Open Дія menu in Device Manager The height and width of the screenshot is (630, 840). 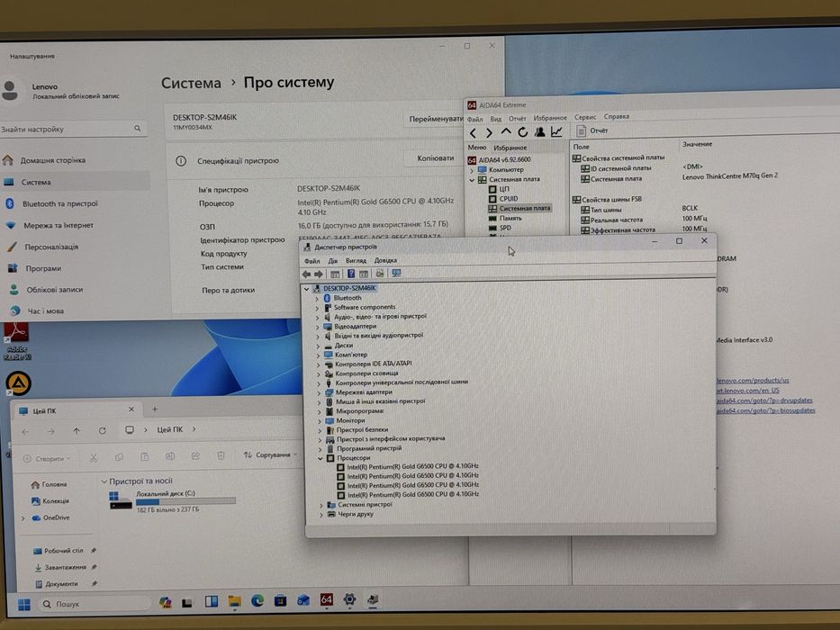click(x=333, y=261)
